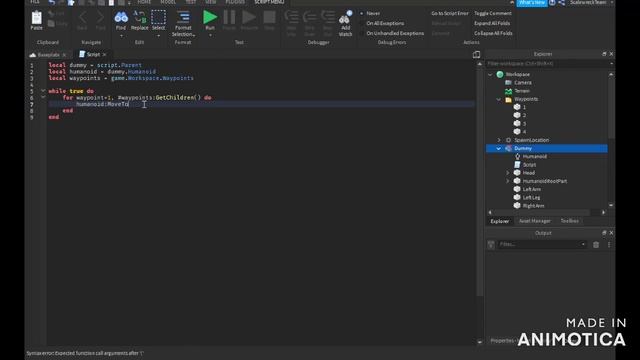Close the Script document tab
Image resolution: width=640 pixels, height=360 pixels.
[104, 54]
